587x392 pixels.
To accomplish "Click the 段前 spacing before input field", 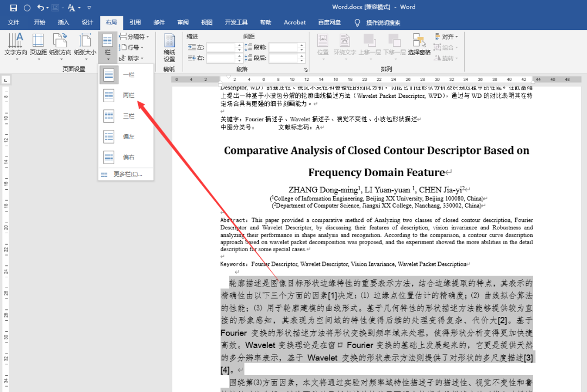I will (284, 47).
